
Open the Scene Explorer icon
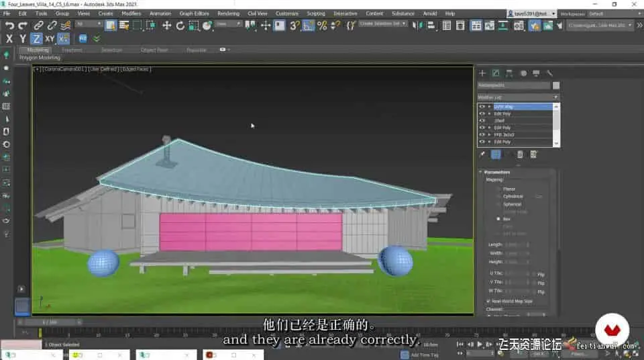coord(447,26)
